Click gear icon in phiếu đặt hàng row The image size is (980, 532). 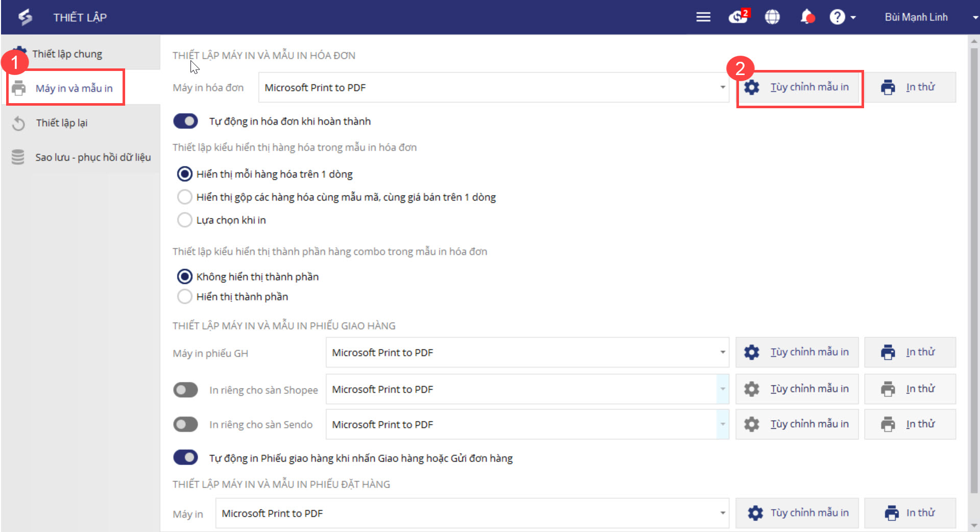click(x=755, y=513)
